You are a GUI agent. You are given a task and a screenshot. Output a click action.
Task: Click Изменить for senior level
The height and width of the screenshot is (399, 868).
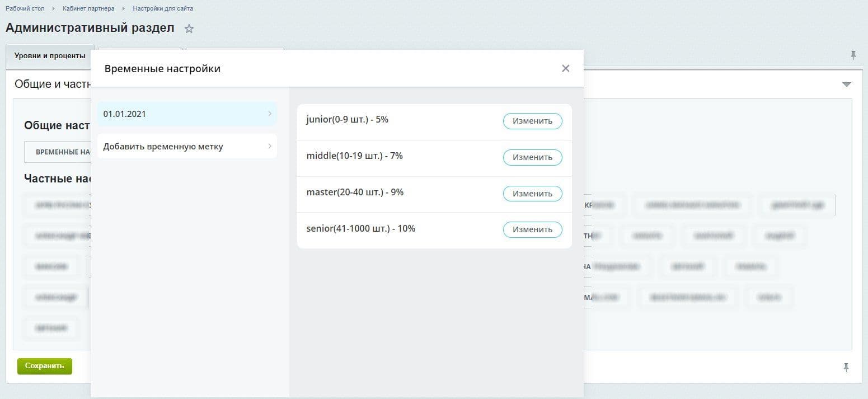[532, 229]
